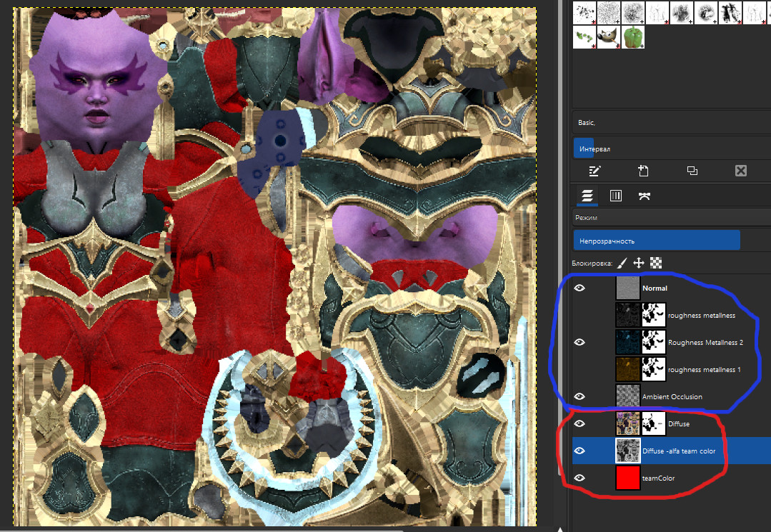Click the roughness metallness 1 layer mask

[x=654, y=369]
